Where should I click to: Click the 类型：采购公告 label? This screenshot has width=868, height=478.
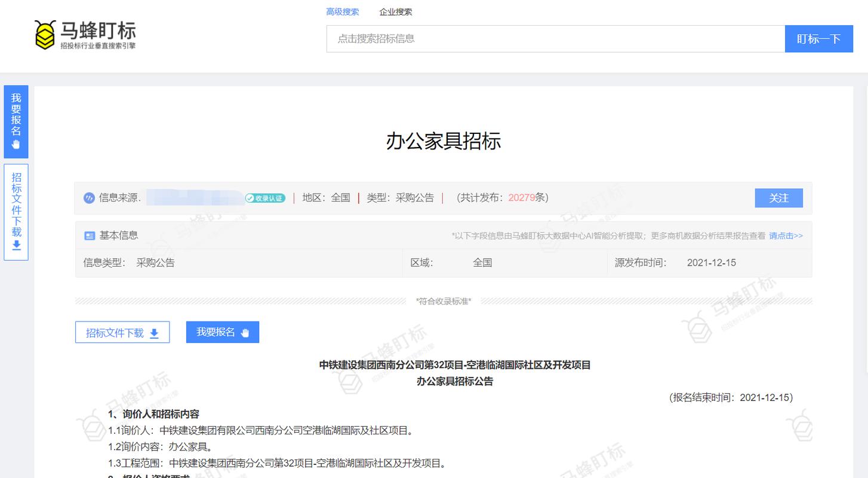(400, 198)
